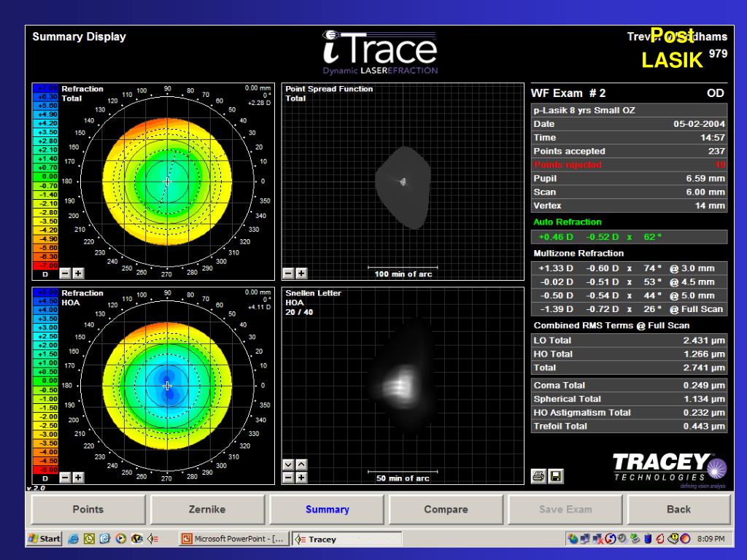Click the Total 2.741 µm RMS row
The width and height of the screenshot is (747, 560).
pos(630,367)
